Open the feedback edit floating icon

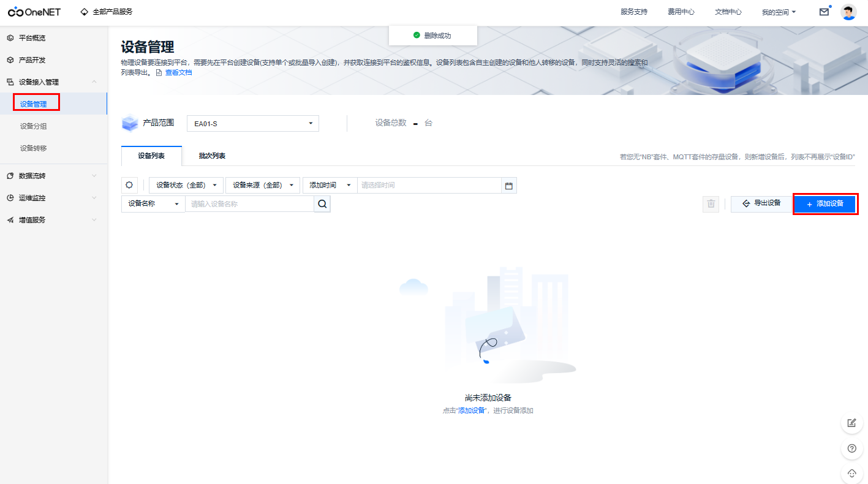[x=851, y=423]
